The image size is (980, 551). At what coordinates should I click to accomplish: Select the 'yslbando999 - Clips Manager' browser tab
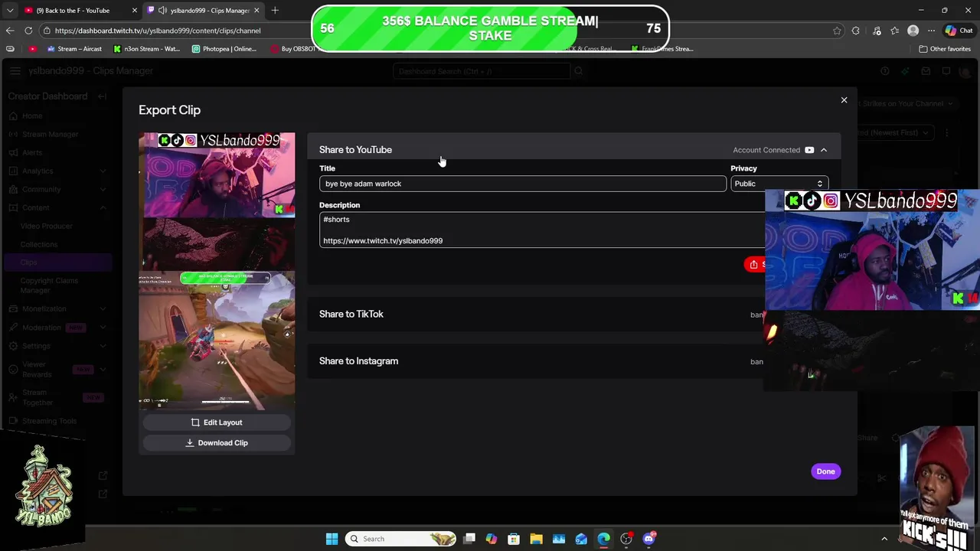click(204, 10)
